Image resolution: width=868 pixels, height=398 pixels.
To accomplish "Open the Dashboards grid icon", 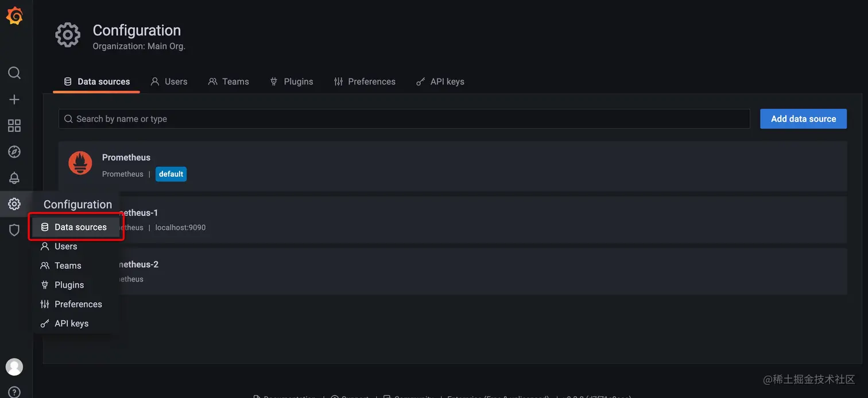I will pos(14,126).
